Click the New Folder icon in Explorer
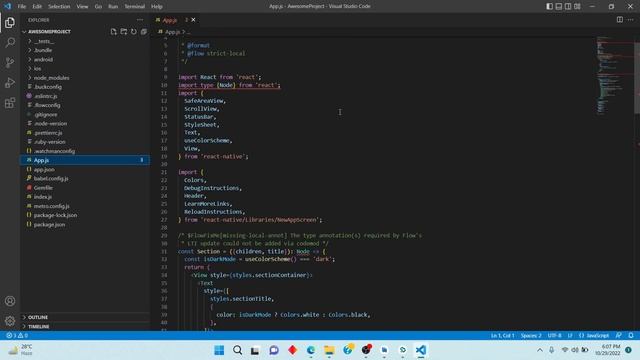The image size is (640, 360). pos(124,32)
